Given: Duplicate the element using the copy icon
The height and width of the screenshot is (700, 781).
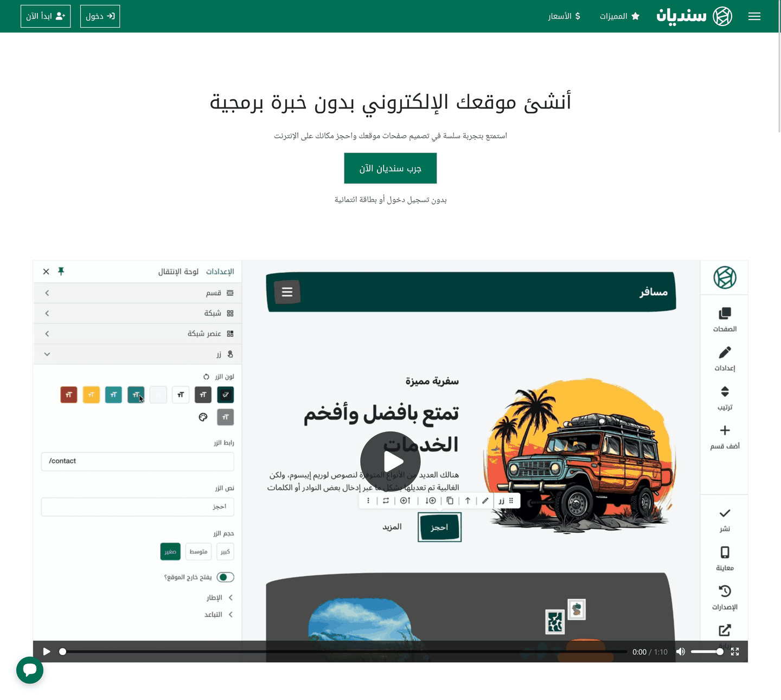Looking at the screenshot, I should tap(450, 500).
